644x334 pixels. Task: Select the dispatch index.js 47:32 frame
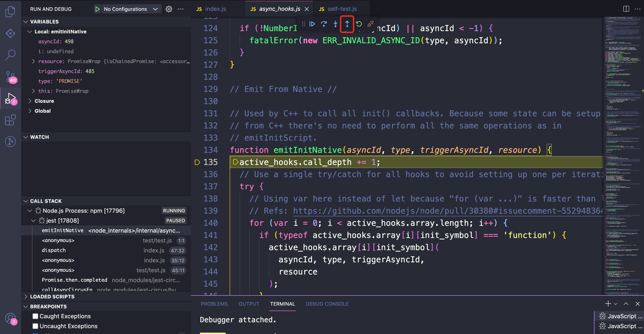click(106, 250)
